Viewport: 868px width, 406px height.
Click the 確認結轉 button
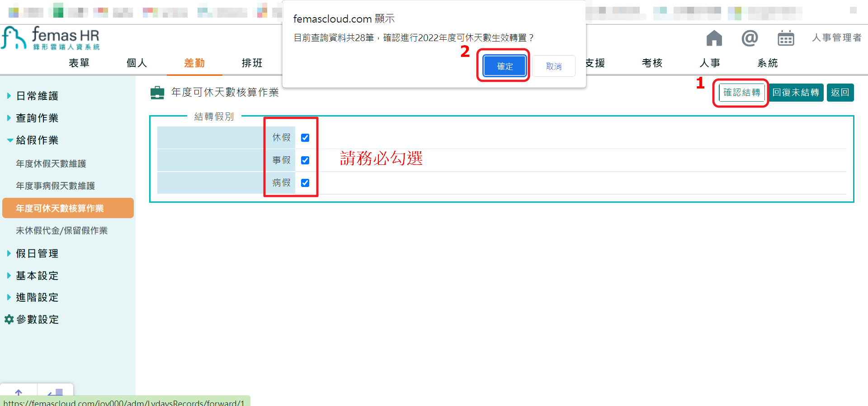tap(742, 93)
